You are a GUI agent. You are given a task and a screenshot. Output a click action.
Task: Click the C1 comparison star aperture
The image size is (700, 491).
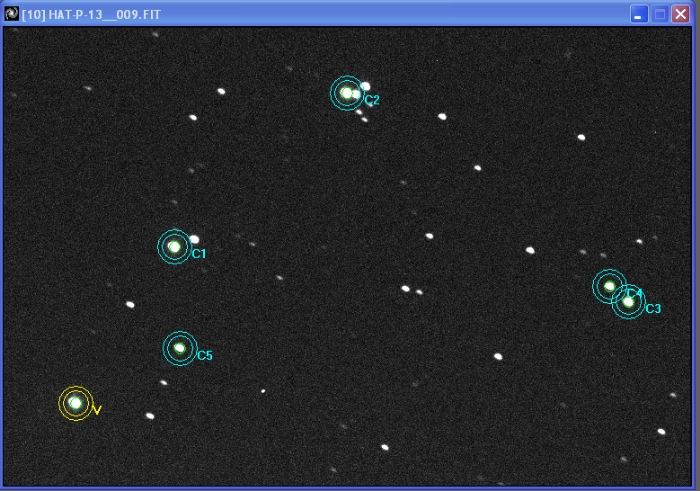coord(173,246)
